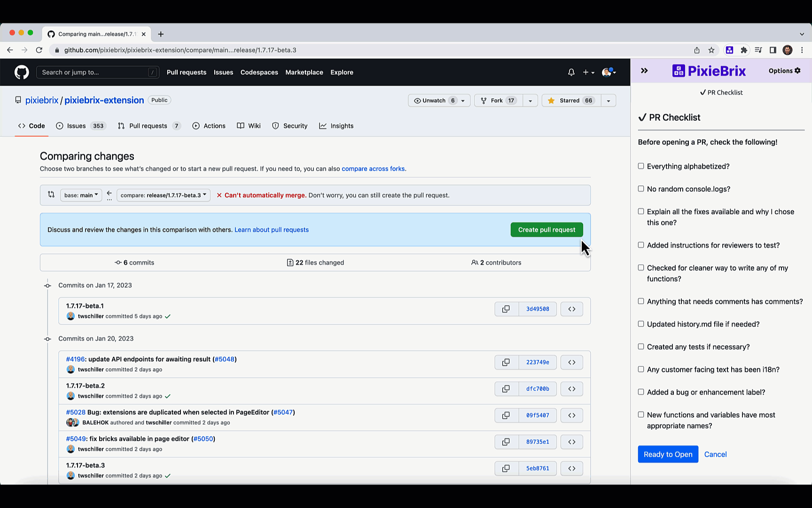
Task: Enable 'Created any tests if necessary?' checkbox
Action: [641, 347]
